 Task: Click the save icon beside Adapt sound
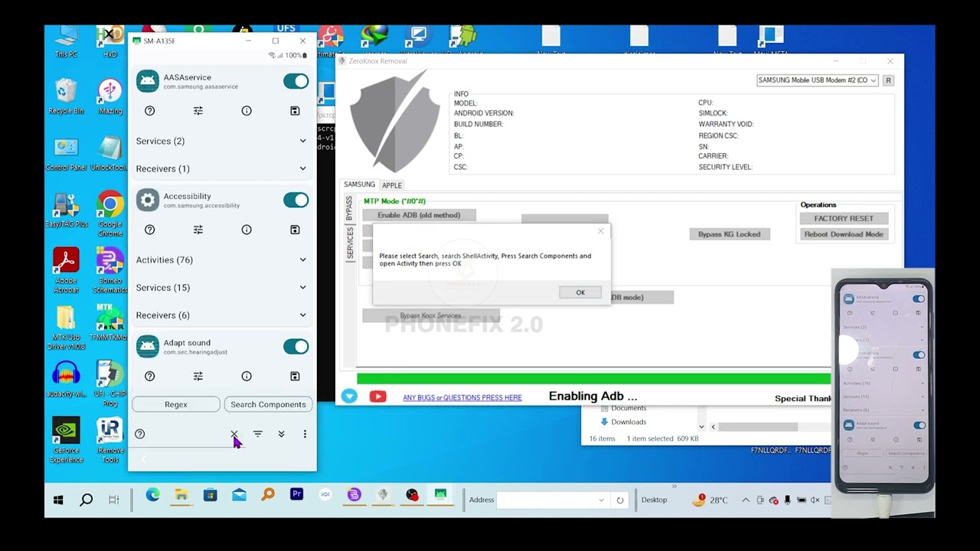pos(294,376)
